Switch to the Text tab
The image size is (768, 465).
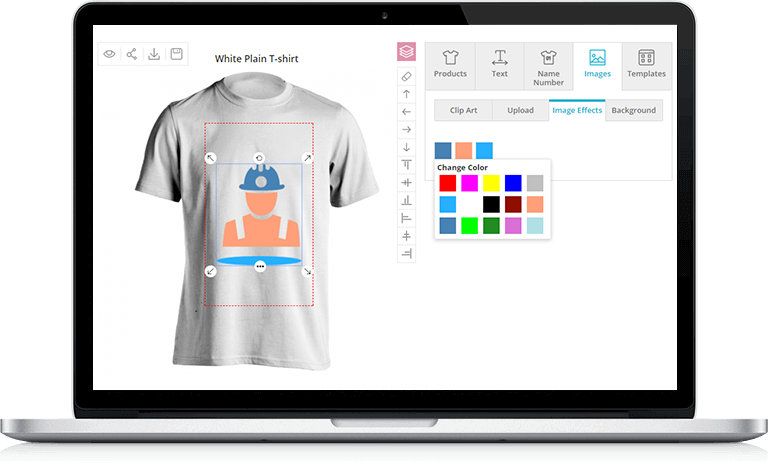click(499, 67)
